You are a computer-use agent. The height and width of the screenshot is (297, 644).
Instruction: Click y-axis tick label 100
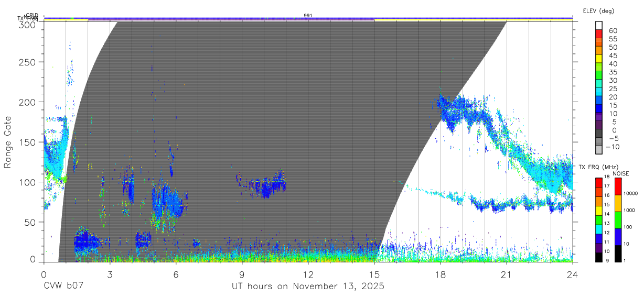(27, 182)
